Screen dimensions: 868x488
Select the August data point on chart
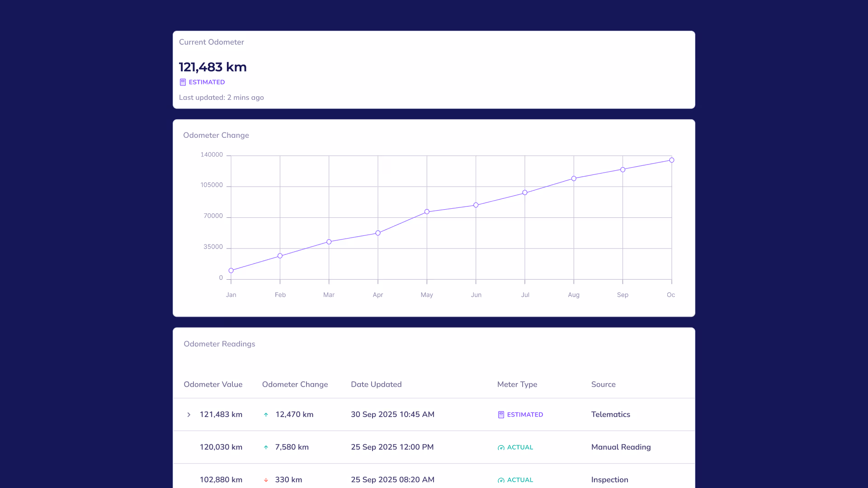(574, 178)
